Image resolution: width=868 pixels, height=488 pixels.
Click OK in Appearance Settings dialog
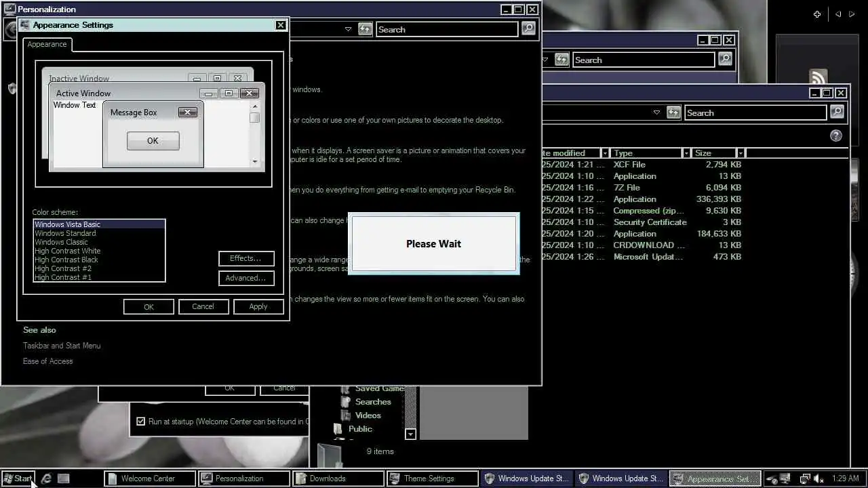(149, 306)
